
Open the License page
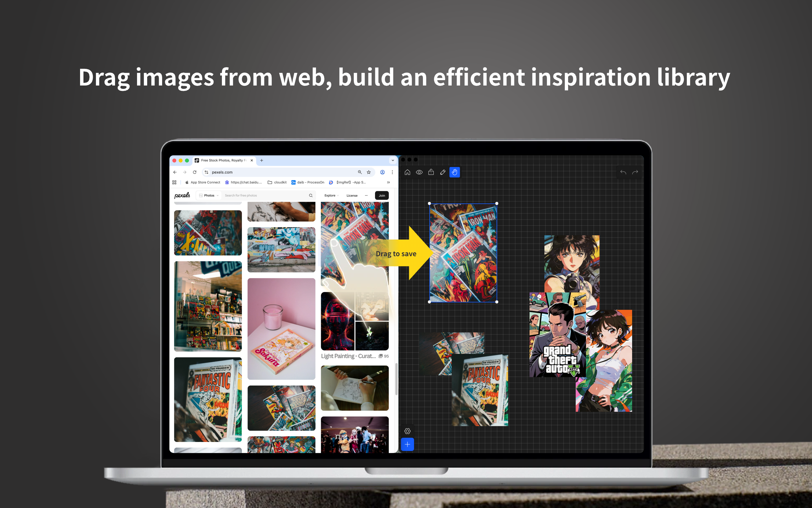pos(352,195)
